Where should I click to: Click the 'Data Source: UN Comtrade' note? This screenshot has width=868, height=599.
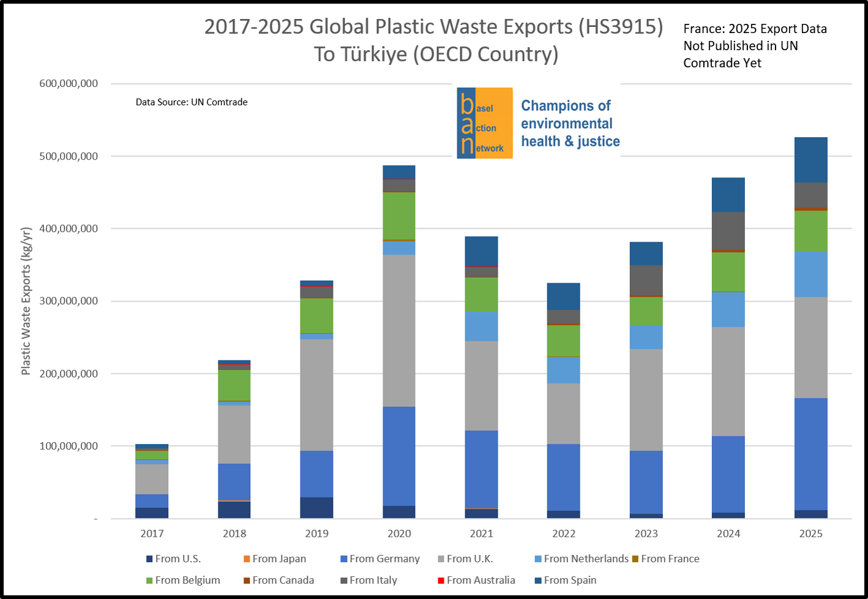[x=192, y=102]
